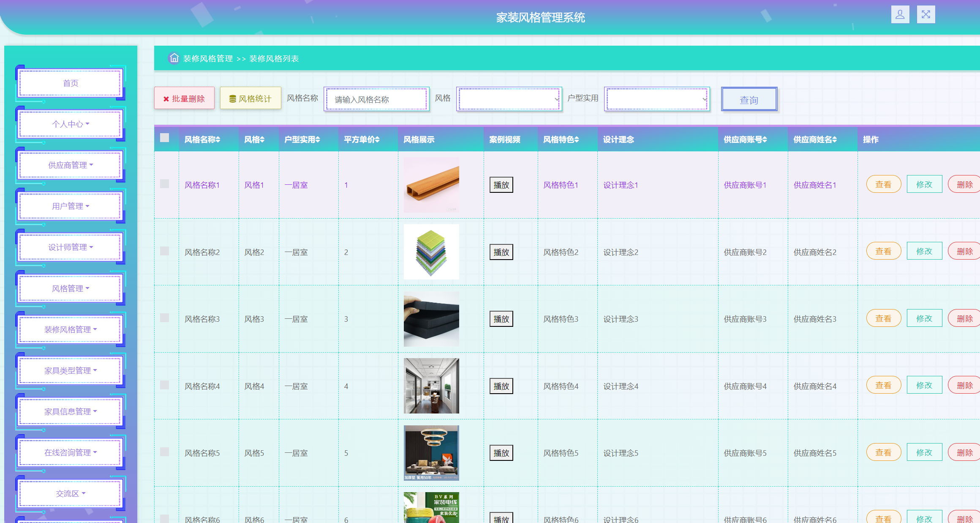Click the fullscreen icon at top right

(926, 14)
